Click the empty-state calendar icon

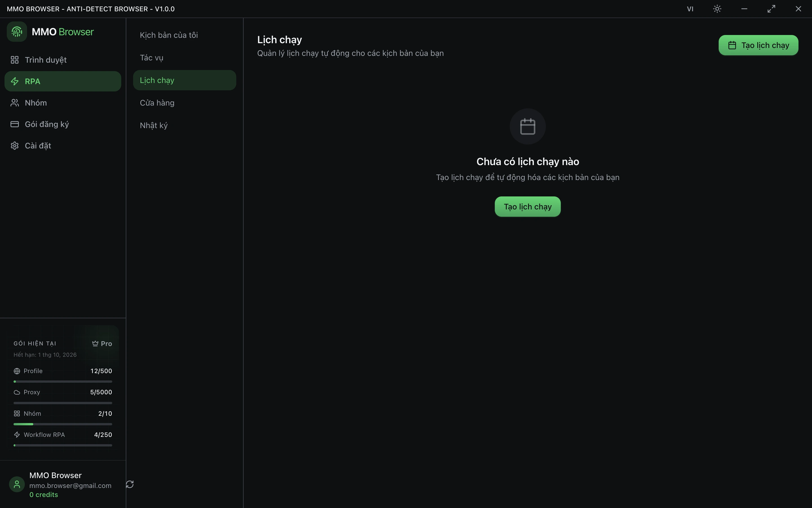[528, 126]
